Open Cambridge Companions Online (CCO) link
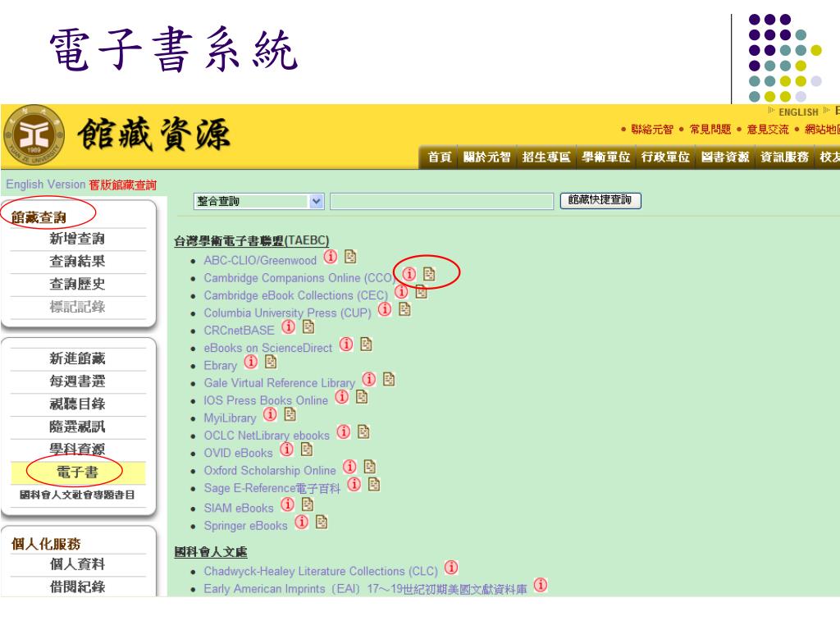The image size is (840, 630). [300, 278]
